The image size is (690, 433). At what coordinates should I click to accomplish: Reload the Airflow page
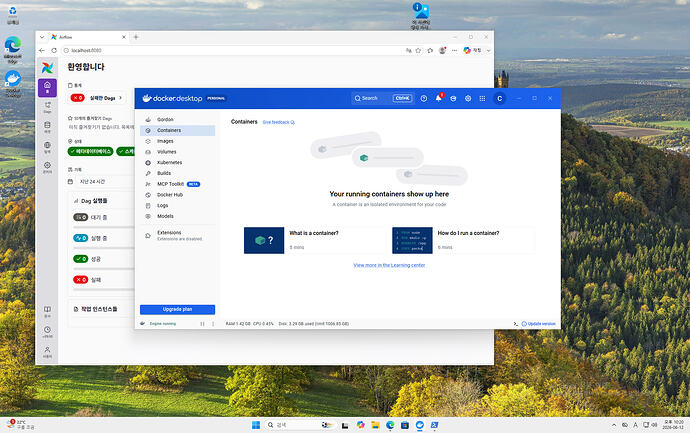tap(54, 51)
